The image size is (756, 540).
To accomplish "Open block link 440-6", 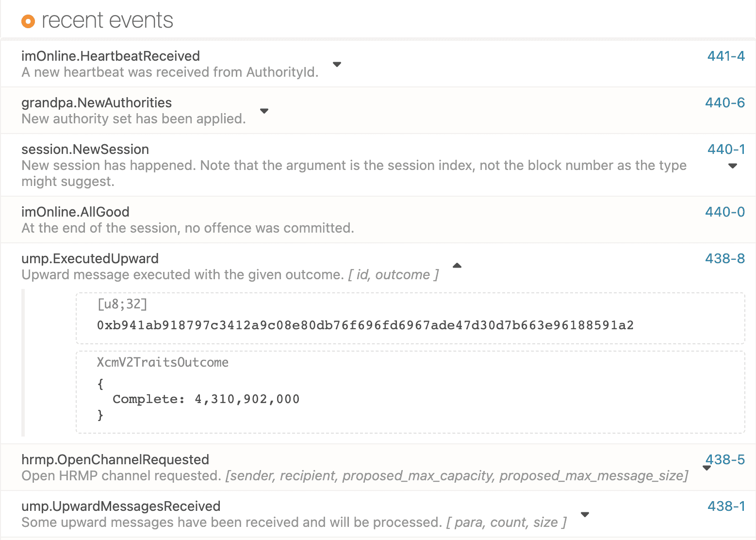I will click(725, 102).
